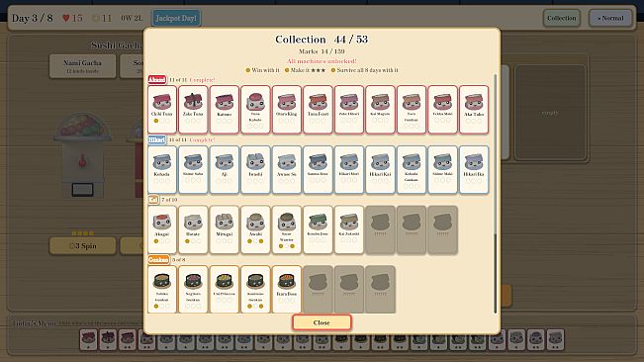The height and width of the screenshot is (362, 644).
Task: View the Kohada Gunkan card
Action: coord(412,169)
